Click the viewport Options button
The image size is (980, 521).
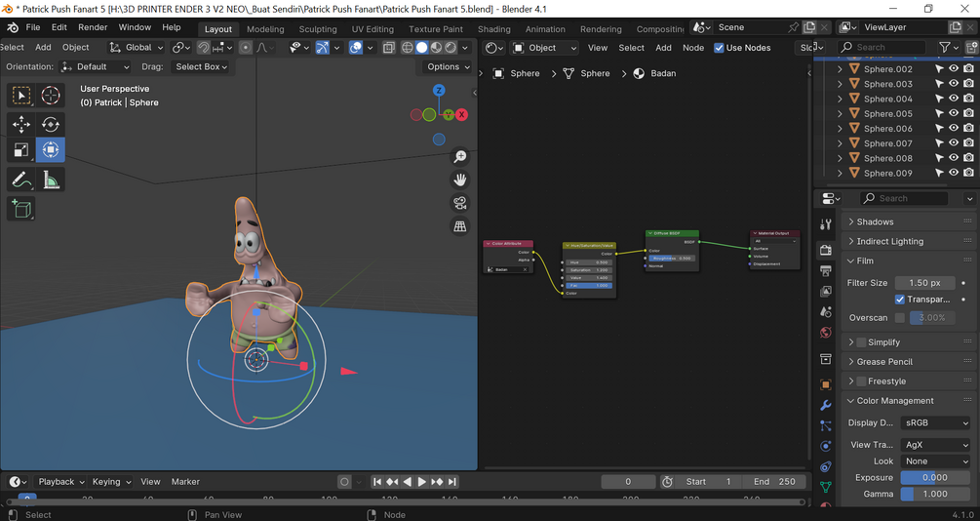tap(449, 66)
